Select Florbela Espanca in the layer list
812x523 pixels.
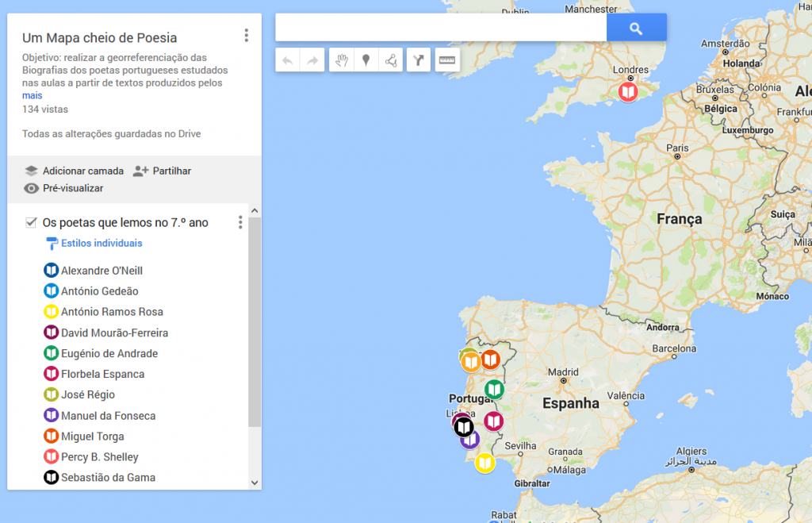point(102,374)
